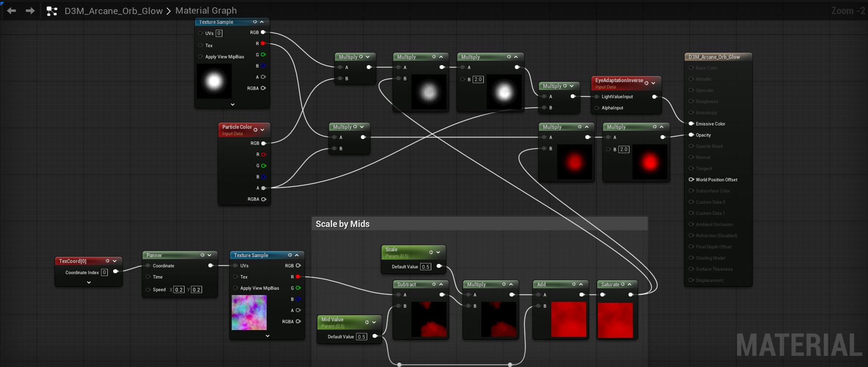The image size is (868, 367).
Task: Collapse the Subtract node with its chevron
Action: (x=441, y=284)
